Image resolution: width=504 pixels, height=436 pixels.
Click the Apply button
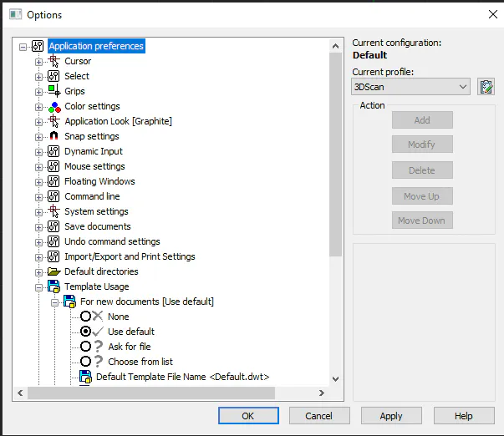[x=391, y=416]
